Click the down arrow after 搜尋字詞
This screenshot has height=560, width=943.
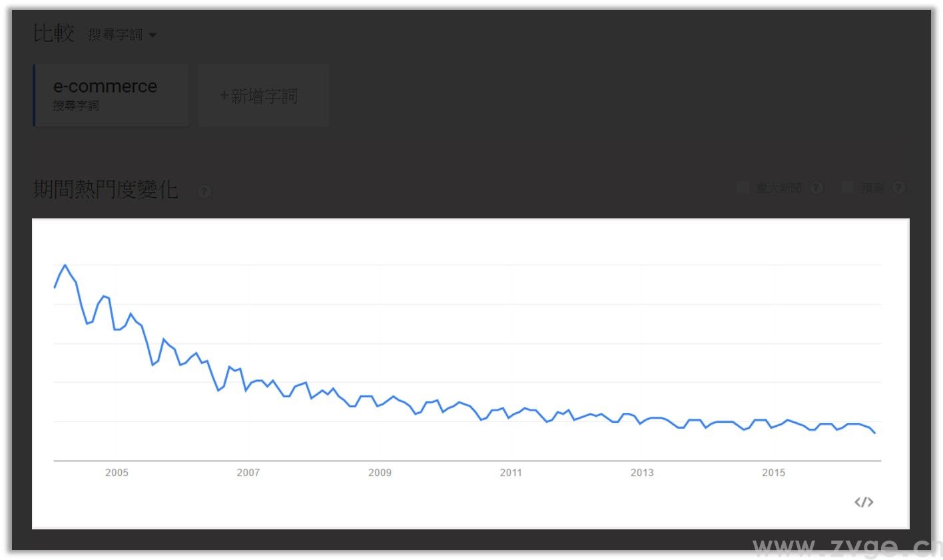(153, 35)
